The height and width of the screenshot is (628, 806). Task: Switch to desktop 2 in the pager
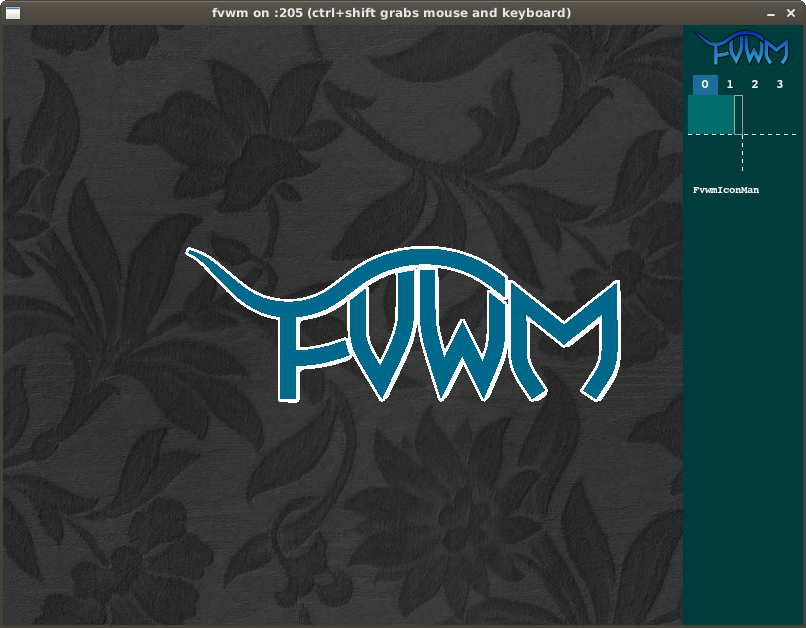[x=755, y=84]
